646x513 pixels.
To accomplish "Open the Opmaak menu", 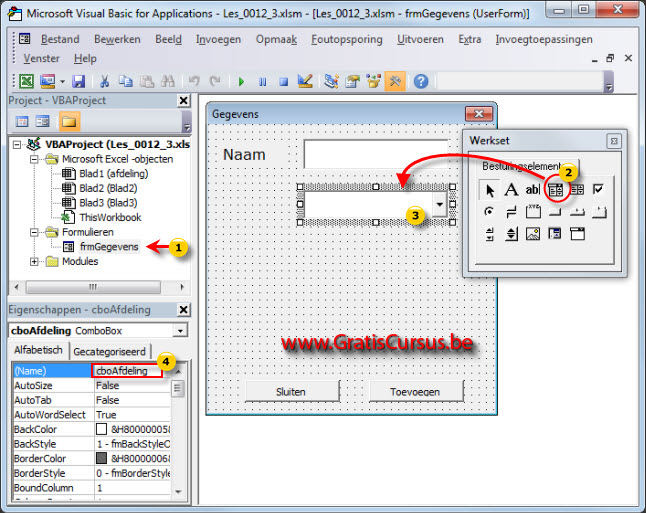I will 276,40.
